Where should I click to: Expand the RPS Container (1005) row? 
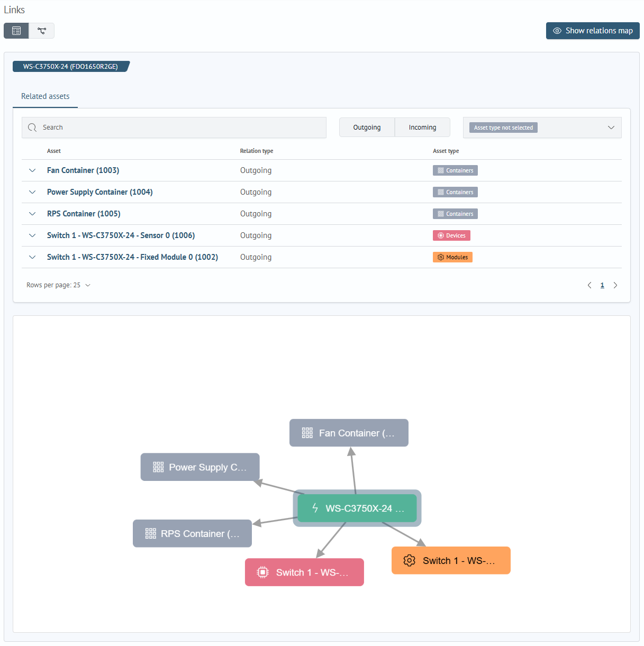32,214
